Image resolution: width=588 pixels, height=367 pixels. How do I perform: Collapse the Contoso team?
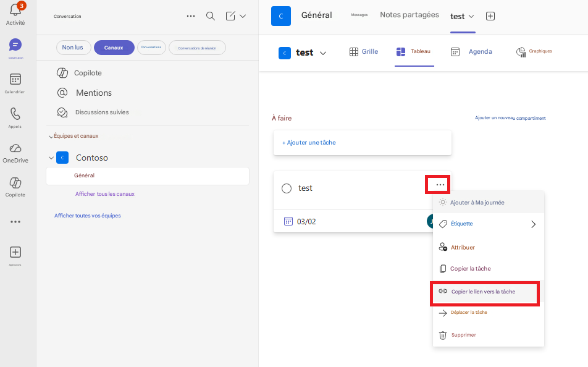(x=51, y=158)
